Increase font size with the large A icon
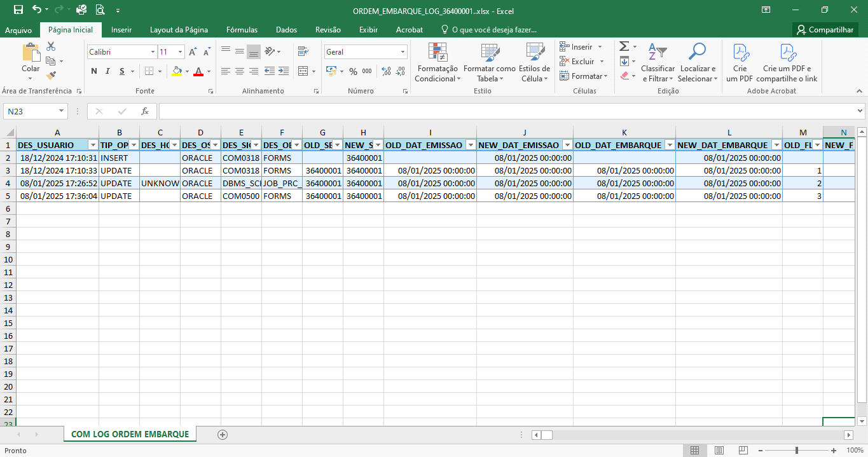 tap(193, 52)
